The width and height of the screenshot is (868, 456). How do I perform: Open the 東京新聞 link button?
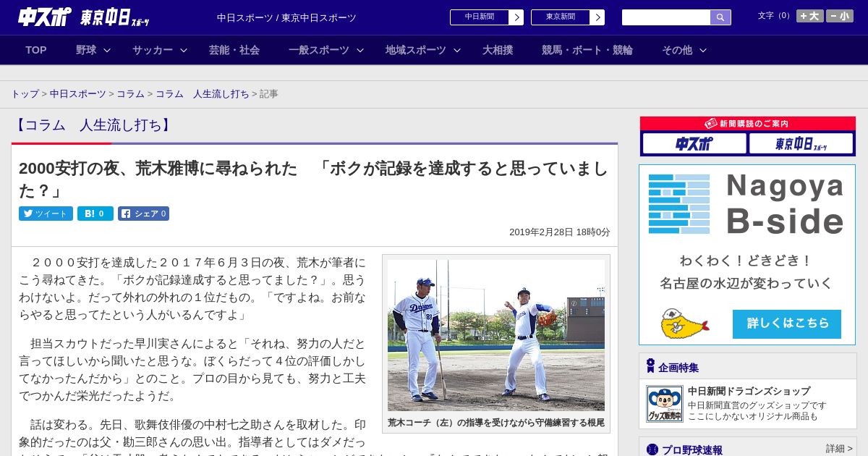tap(561, 17)
